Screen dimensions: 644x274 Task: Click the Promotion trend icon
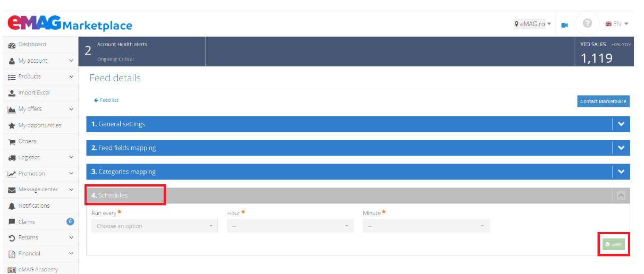12,174
